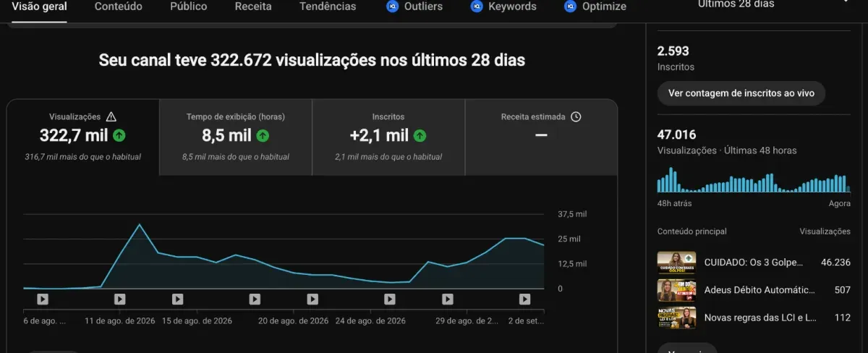
Task: Click the vidIQ icon beside Optimize
Action: tap(569, 7)
